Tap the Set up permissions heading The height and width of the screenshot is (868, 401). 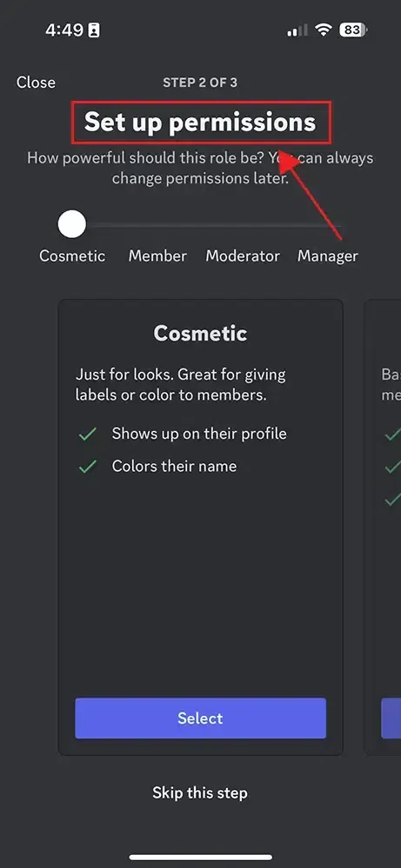point(200,122)
